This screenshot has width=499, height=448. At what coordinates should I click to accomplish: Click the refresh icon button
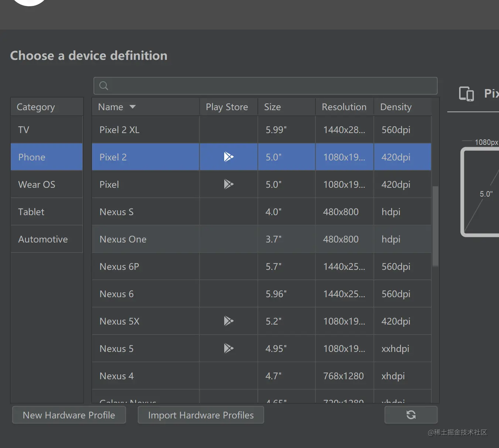(x=411, y=415)
